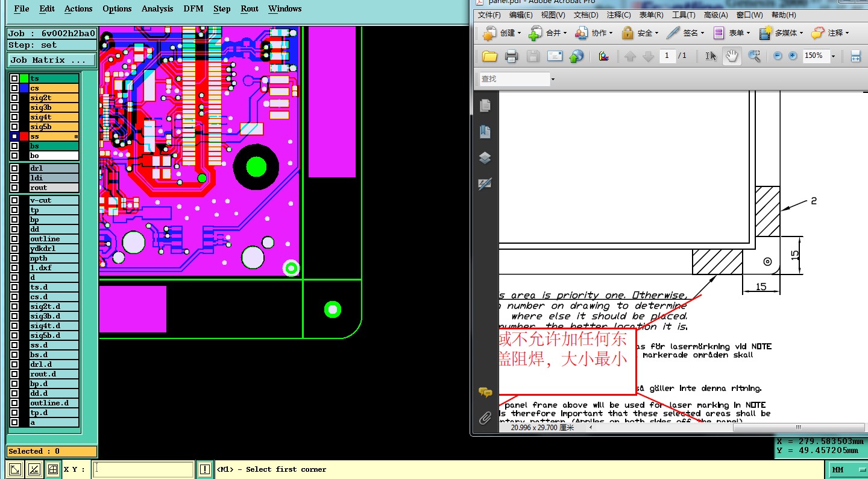Expand the 150% zoom level dropdown arrow
Viewport: 868px width, 479px height.
(834, 56)
